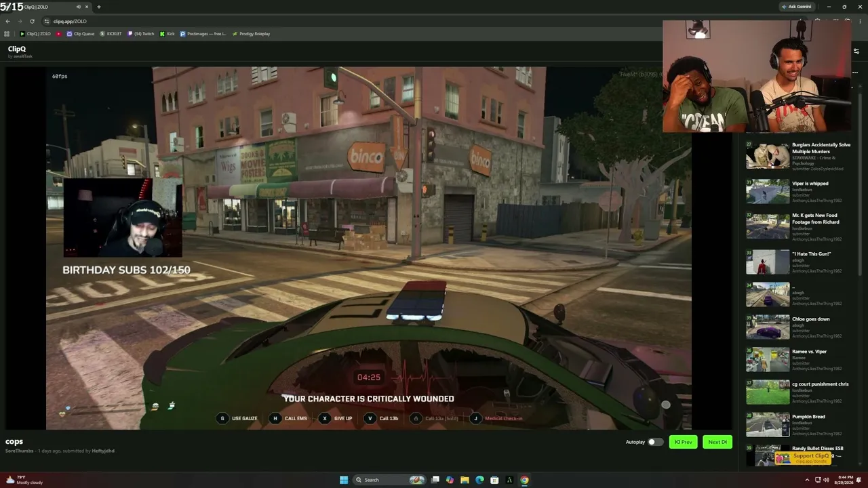868x488 pixels.
Task: Open a new browser tab
Action: coord(98,7)
